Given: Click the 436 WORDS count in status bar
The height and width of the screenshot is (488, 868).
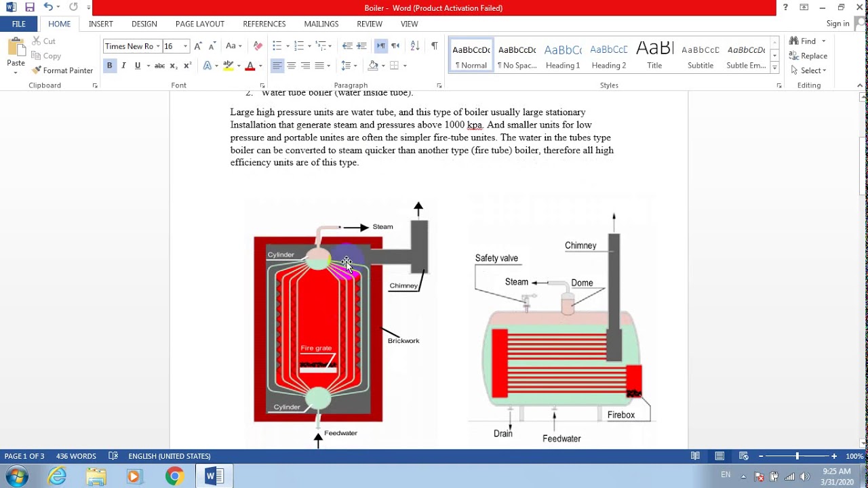Looking at the screenshot, I should (x=76, y=456).
